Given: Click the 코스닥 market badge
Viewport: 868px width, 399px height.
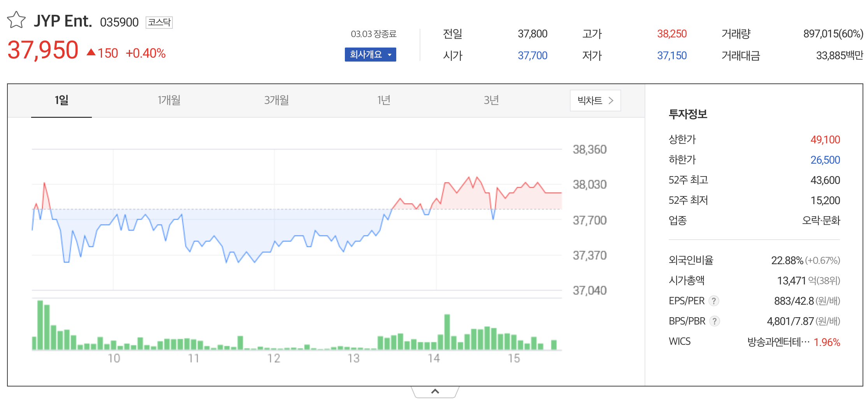Looking at the screenshot, I should [159, 22].
